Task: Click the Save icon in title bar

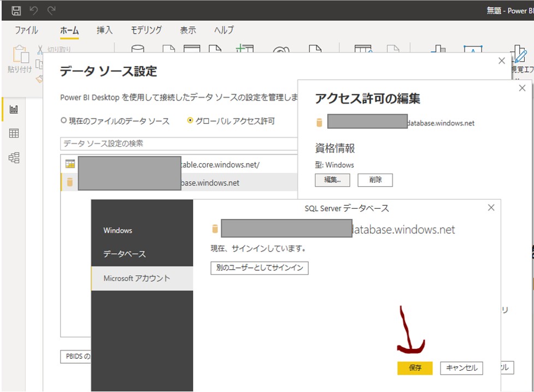Action: 16,10
